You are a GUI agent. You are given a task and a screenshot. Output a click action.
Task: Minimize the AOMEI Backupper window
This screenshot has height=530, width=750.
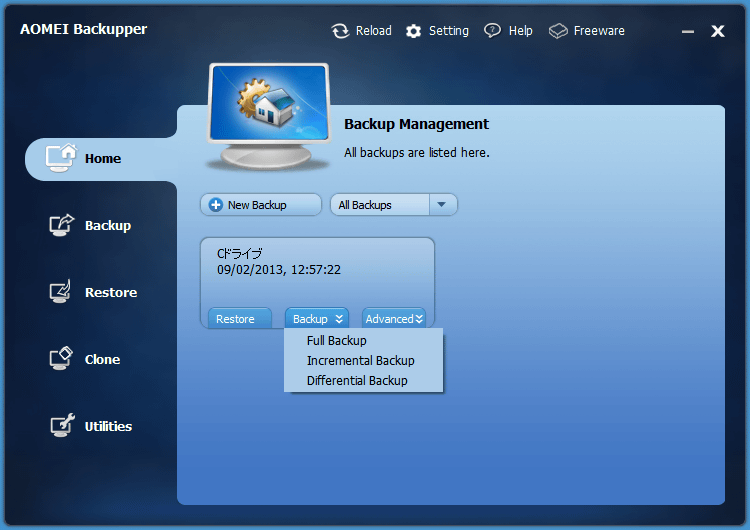[688, 32]
